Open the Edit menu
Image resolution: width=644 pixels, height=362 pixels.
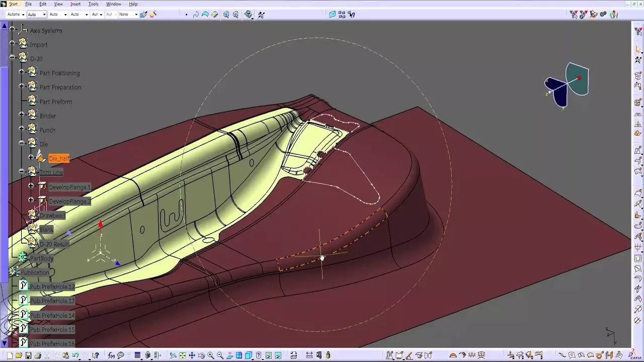click(x=43, y=4)
